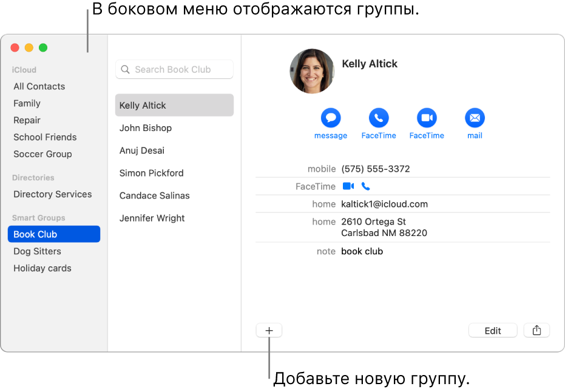565x392 pixels.
Task: Select Jennifer Wright in contact list
Action: [x=152, y=218]
